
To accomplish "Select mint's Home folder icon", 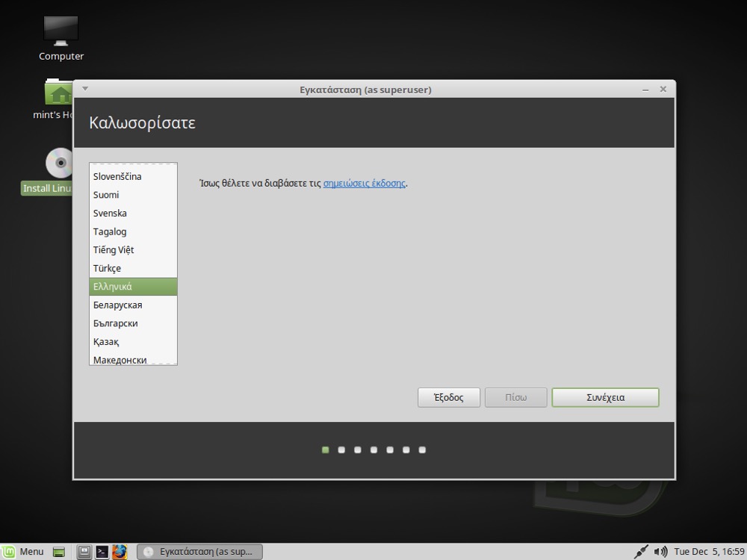I will click(59, 93).
